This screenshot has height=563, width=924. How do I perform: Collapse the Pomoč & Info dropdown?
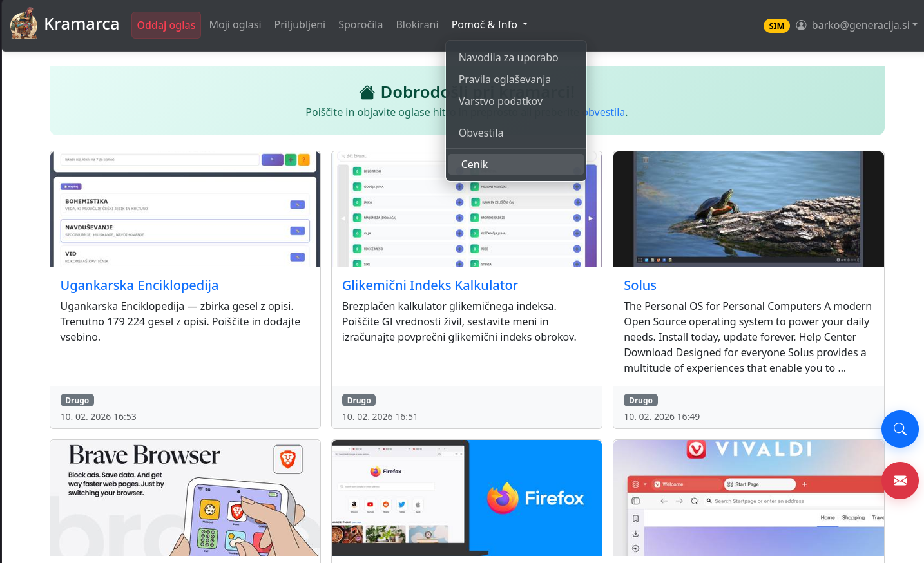pos(489,24)
